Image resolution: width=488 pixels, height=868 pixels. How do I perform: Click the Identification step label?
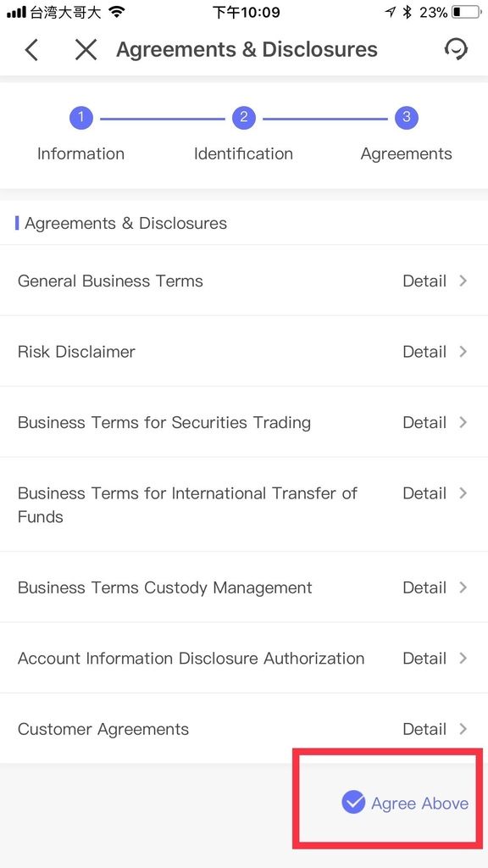point(243,154)
